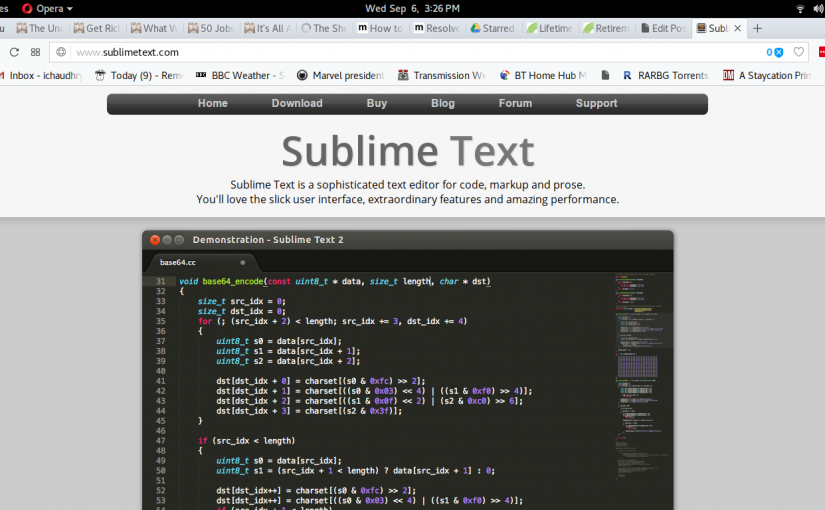Click the blue ad blocker badge
The width and height of the screenshot is (825, 510).
tap(776, 52)
